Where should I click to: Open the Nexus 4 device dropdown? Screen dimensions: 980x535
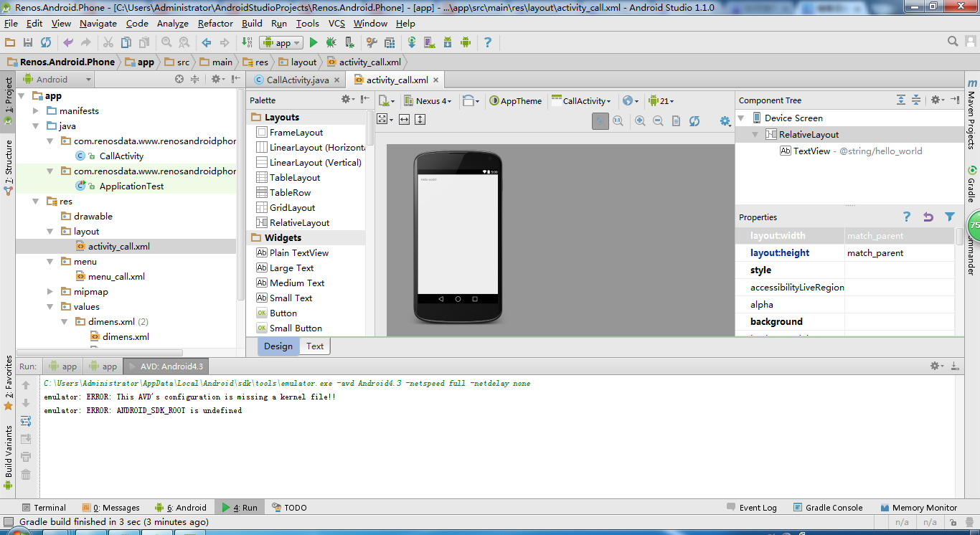(x=428, y=100)
